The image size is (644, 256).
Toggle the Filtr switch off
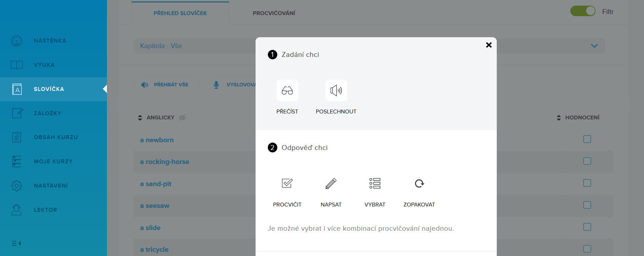click(x=583, y=11)
